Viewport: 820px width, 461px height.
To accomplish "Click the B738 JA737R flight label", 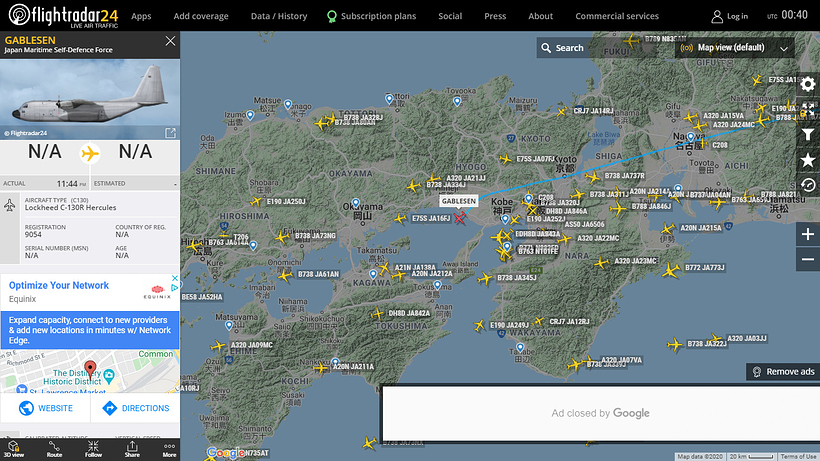I will pyautogui.click(x=625, y=176).
